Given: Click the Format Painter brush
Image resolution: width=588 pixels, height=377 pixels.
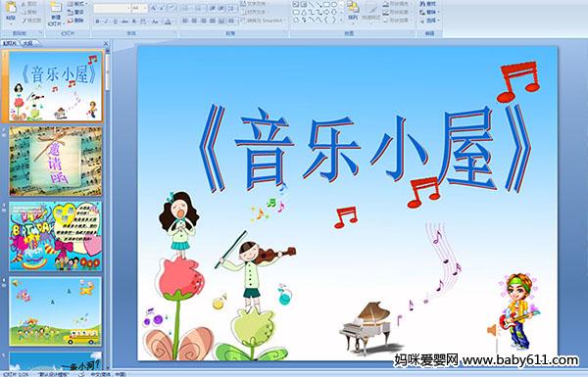Looking at the screenshot, I should pyautogui.click(x=31, y=21).
